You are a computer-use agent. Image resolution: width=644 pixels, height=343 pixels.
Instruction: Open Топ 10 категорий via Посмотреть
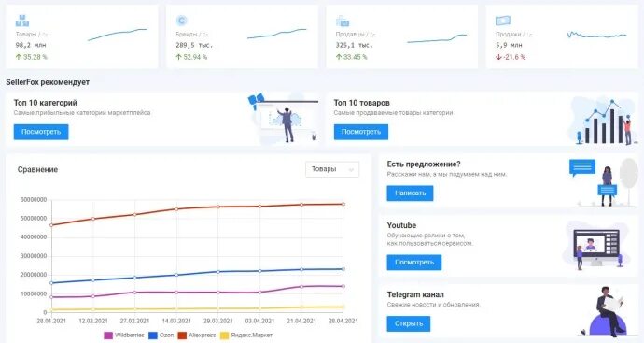[41, 132]
